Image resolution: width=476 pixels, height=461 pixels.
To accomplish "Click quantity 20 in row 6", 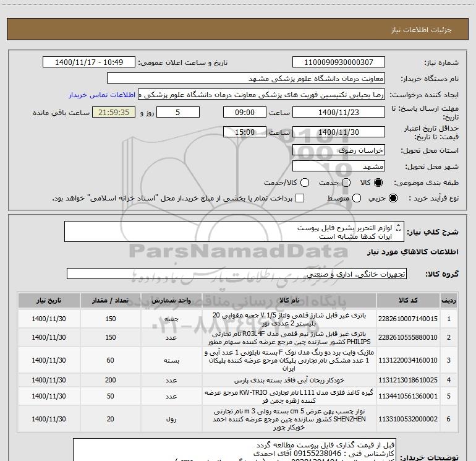I will click(x=110, y=419).
